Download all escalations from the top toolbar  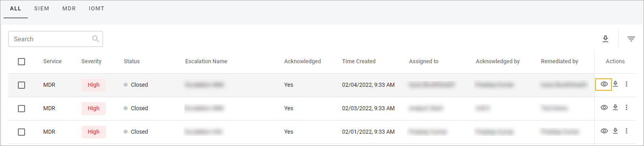pos(605,39)
